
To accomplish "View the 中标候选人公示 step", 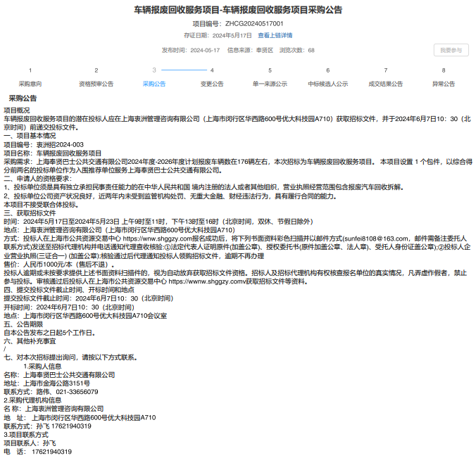I will tap(327, 83).
